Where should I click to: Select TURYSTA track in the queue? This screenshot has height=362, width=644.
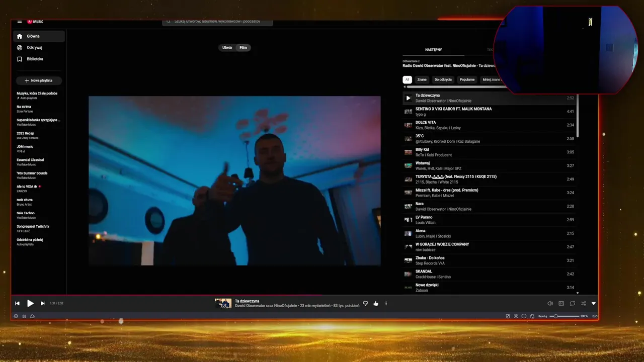coord(490,179)
